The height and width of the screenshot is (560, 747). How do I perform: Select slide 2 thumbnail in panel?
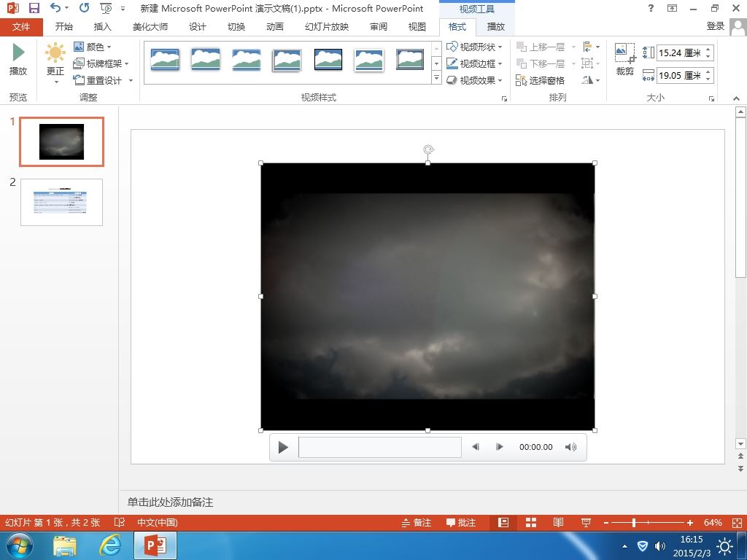click(x=61, y=202)
